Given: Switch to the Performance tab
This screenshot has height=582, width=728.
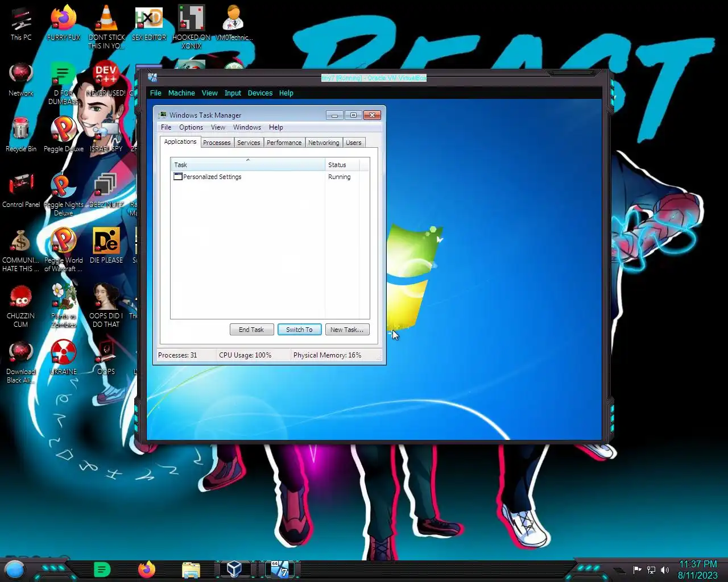Looking at the screenshot, I should (284, 143).
